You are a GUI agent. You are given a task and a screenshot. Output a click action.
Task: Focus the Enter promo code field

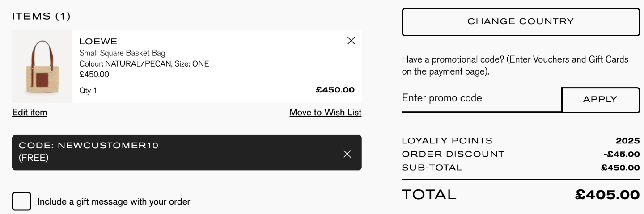(482, 98)
